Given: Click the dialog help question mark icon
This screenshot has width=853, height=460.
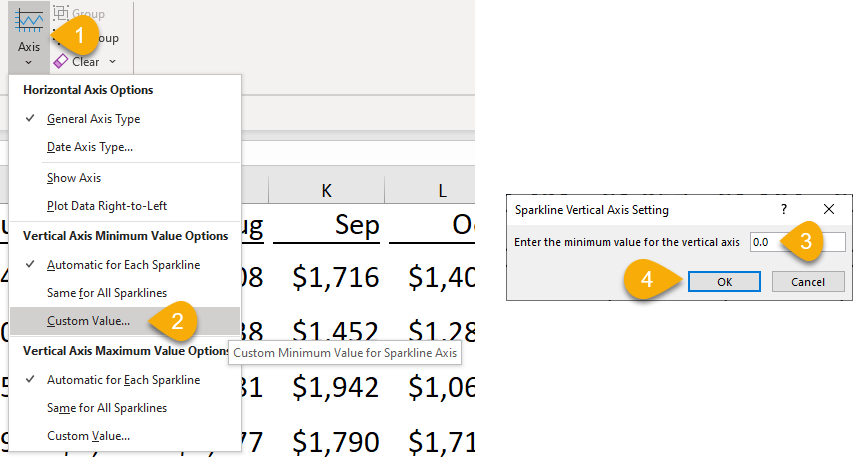Looking at the screenshot, I should click(x=783, y=209).
